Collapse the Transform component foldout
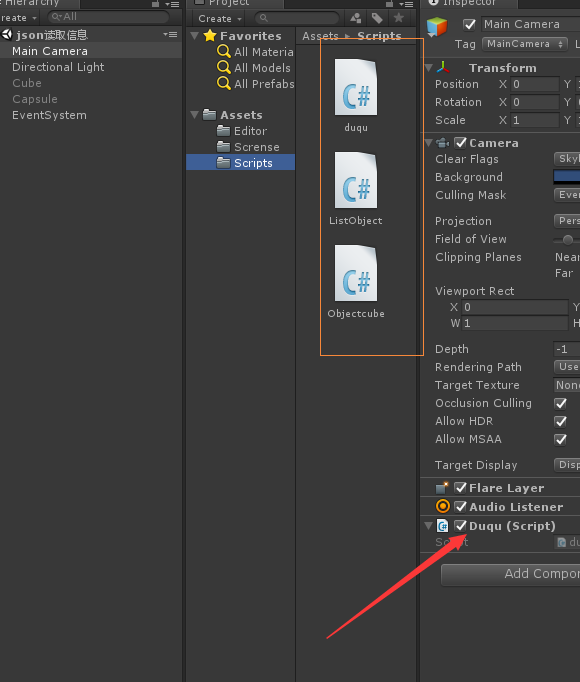Image resolution: width=580 pixels, height=682 pixels. (x=429, y=67)
